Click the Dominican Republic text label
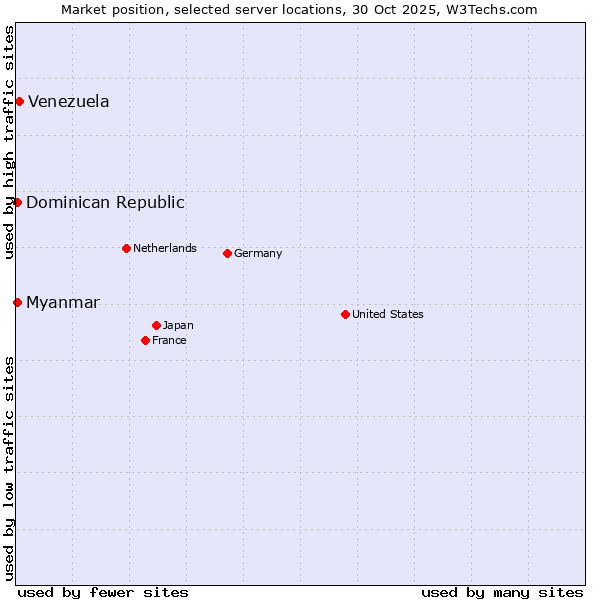The width and height of the screenshot is (600, 600). coord(105,202)
